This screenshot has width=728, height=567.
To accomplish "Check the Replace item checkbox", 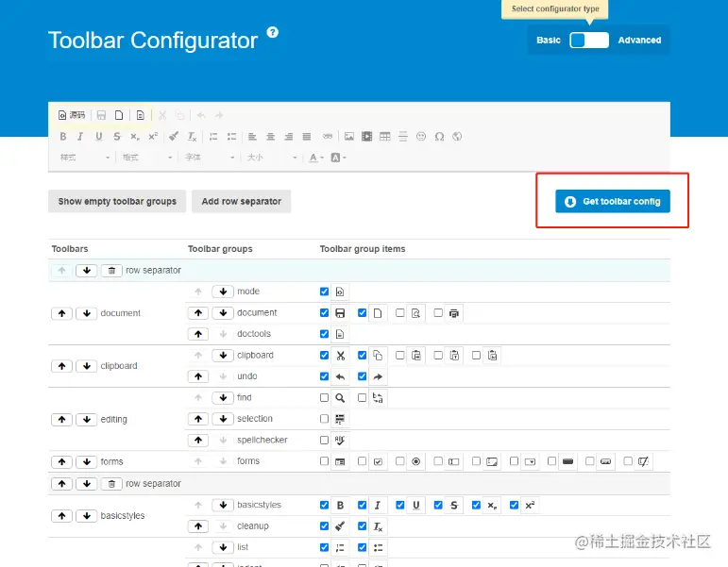I will [363, 397].
